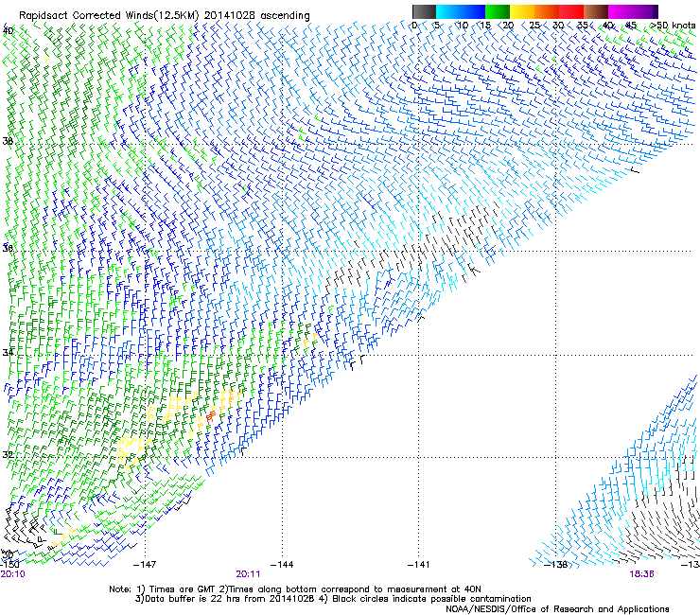700x615 pixels.
Task: Click the red 30-35 knots legend swatch
Action: point(571,11)
